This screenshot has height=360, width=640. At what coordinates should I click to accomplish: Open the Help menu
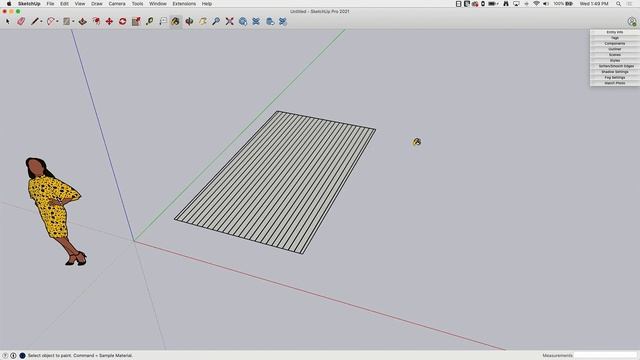pos(207,4)
